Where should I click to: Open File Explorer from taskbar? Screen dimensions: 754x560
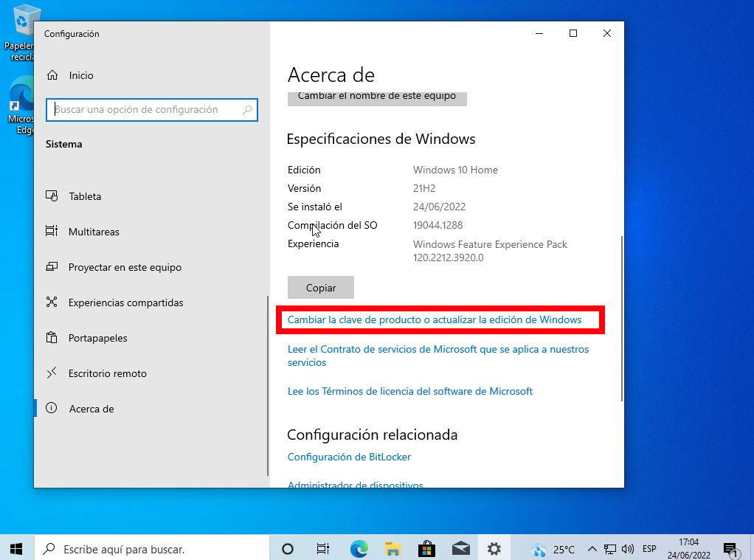pos(393,548)
